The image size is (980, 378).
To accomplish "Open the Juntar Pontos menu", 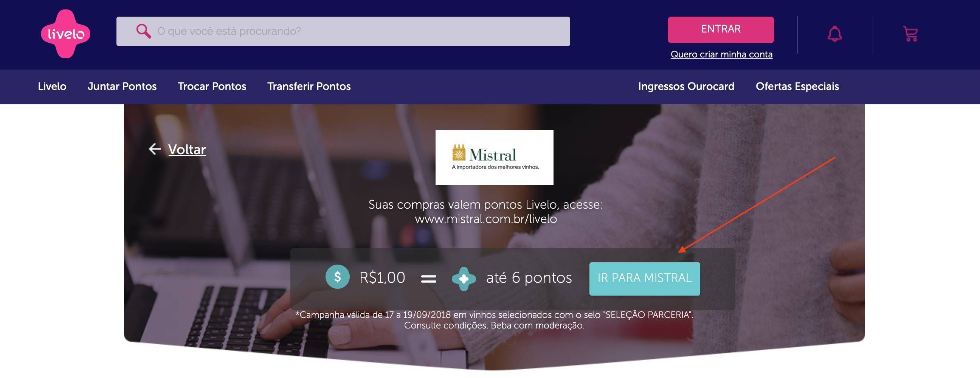I will tap(122, 86).
